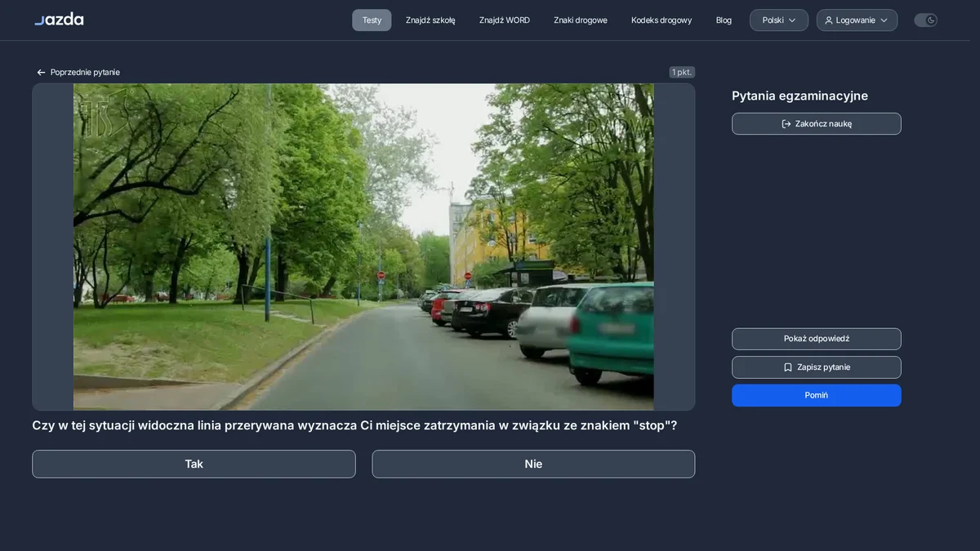980x551 pixels.
Task: Click the 1 pkt. points badge
Action: 682,73
